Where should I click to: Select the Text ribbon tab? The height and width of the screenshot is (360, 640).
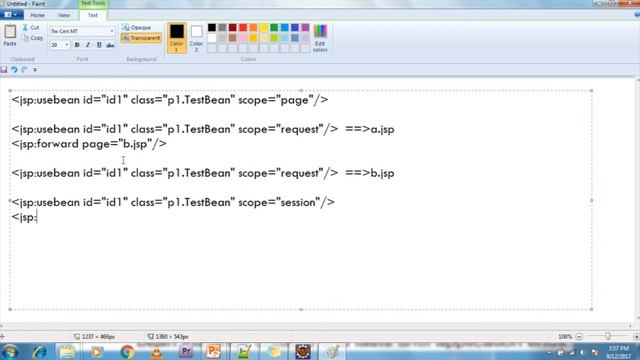tap(93, 15)
